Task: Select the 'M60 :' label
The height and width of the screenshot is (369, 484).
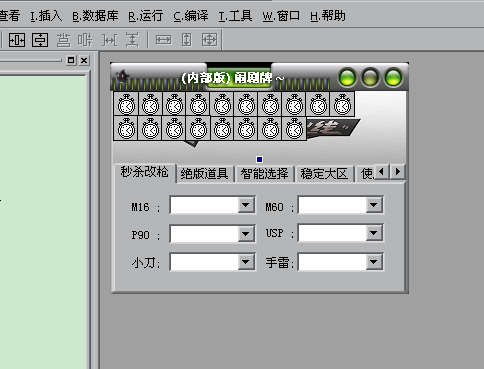Action: (x=280, y=207)
